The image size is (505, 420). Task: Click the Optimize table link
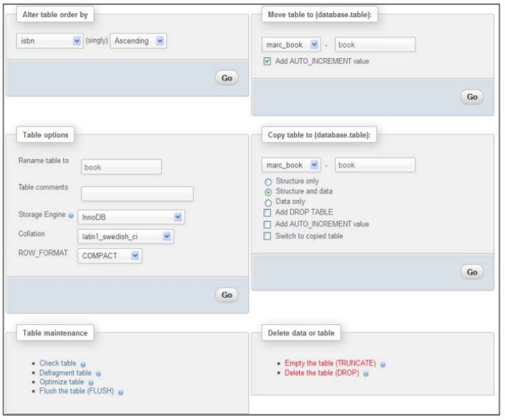pos(62,382)
